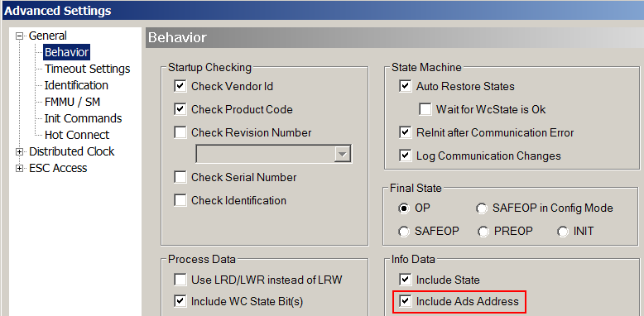Image resolution: width=644 pixels, height=316 pixels.
Task: Select FMMU / SM tree entry
Action: [72, 102]
